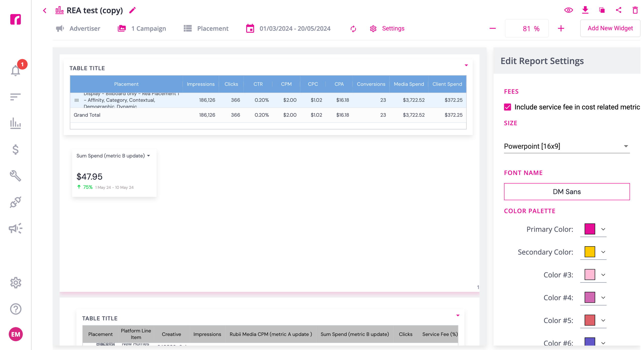Pick the yellow Secondary Color swatch
The height and width of the screenshot is (350, 644).
click(x=589, y=252)
